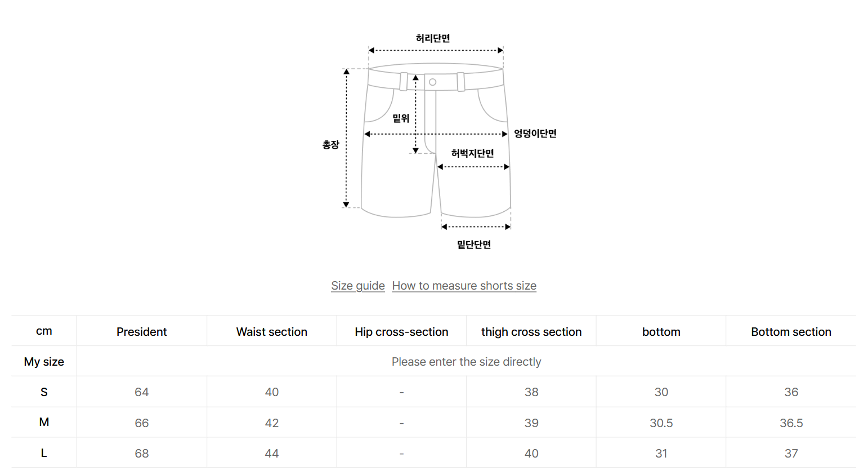Click the 밑단단면 hem label in diagram
The width and height of the screenshot is (868, 475).
click(x=474, y=245)
